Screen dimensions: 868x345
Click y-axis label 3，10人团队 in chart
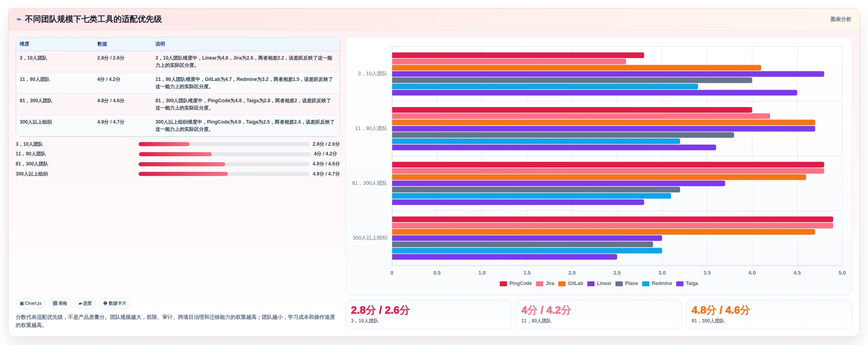(372, 74)
